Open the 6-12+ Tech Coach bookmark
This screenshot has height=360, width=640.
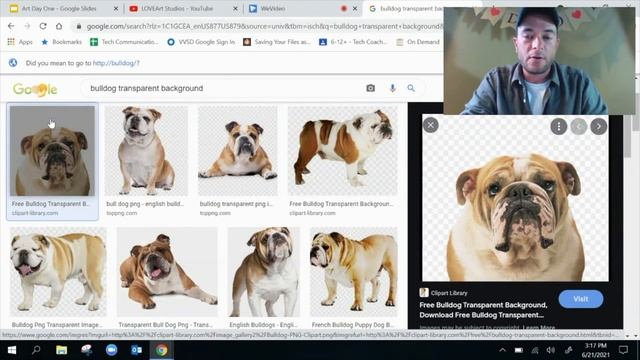[x=353, y=42]
